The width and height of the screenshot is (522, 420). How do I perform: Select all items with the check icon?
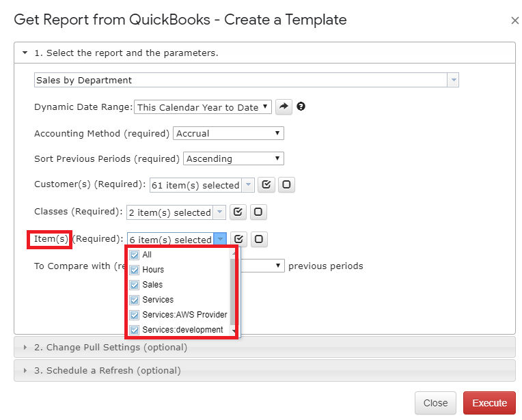[x=238, y=239]
